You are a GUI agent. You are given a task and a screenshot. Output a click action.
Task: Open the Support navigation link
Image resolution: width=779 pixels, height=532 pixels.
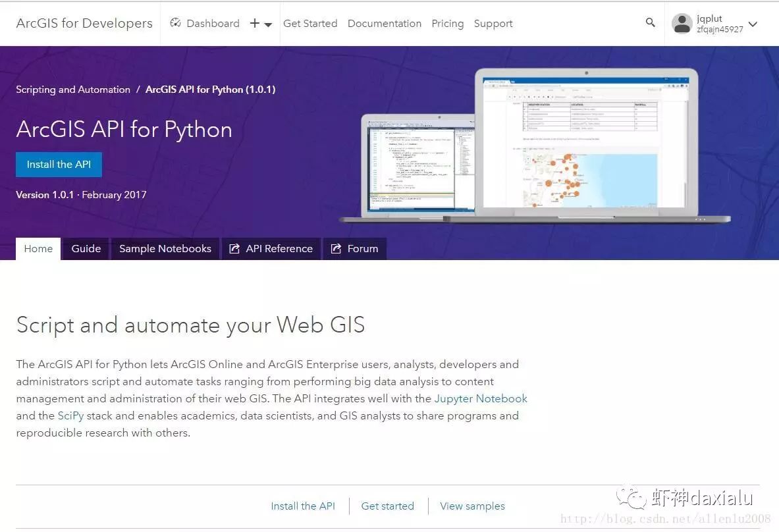(x=493, y=23)
